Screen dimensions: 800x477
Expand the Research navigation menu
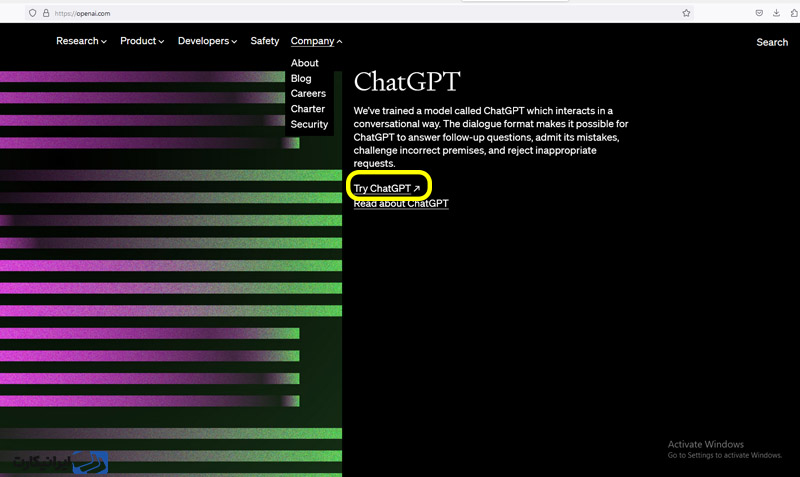(81, 41)
